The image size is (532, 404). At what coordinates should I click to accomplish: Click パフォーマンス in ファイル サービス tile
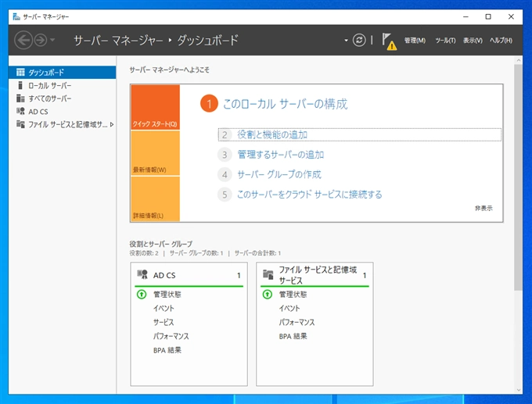[x=297, y=322]
